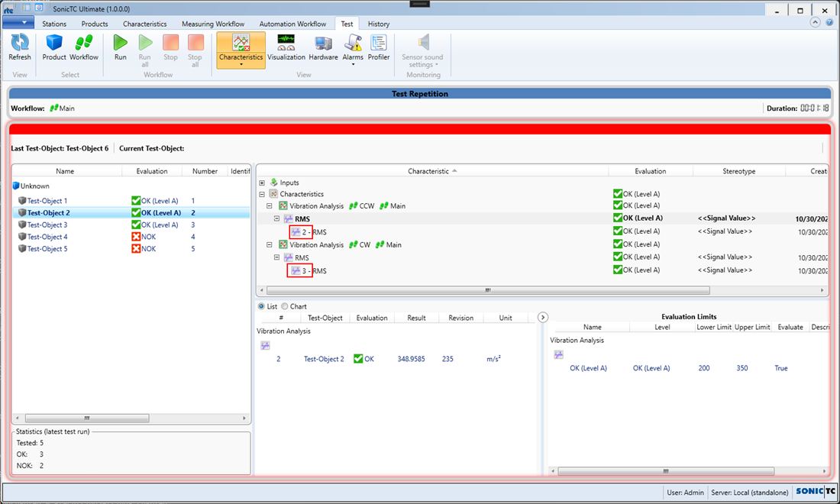Sort by the Name column header
This screenshot has width=840, height=504.
[66, 171]
